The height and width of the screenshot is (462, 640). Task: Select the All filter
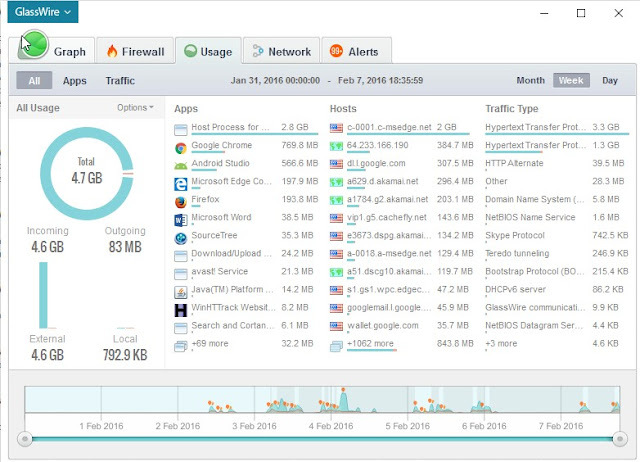(34, 80)
